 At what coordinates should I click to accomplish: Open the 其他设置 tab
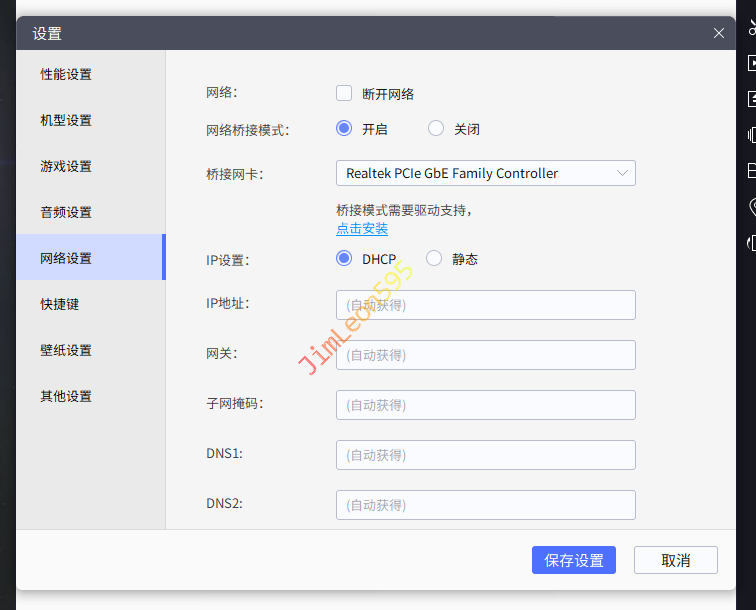click(x=66, y=396)
